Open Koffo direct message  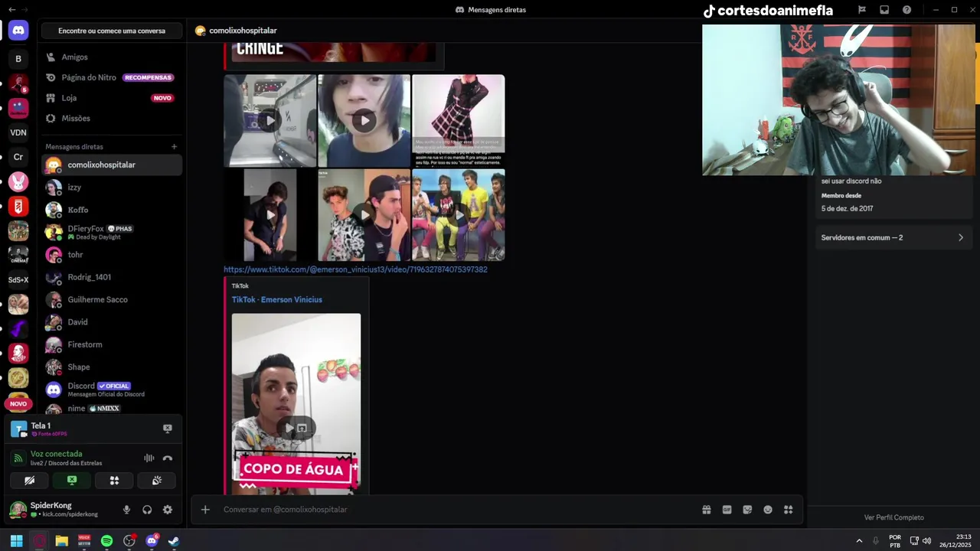point(113,210)
